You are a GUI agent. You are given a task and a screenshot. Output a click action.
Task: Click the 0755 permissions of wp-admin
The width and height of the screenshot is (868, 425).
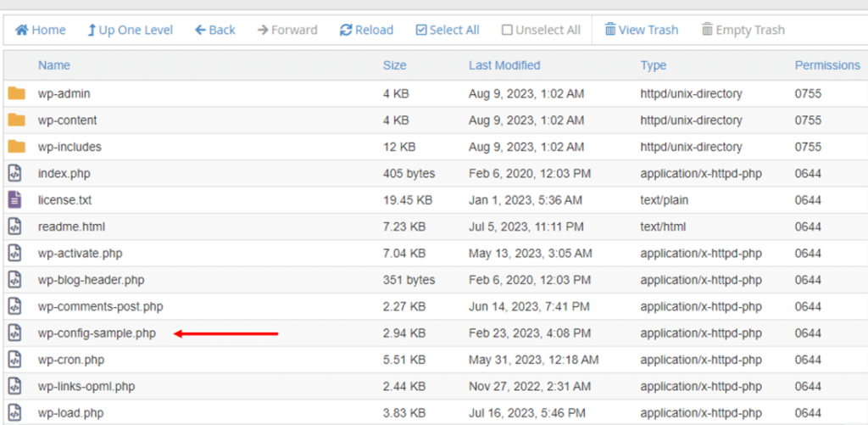(808, 93)
